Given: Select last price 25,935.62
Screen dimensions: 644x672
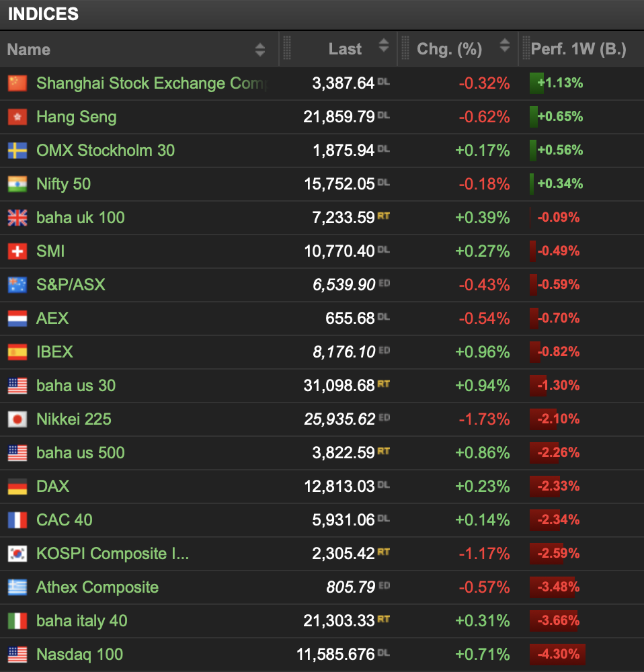Looking at the screenshot, I should pos(339,419).
